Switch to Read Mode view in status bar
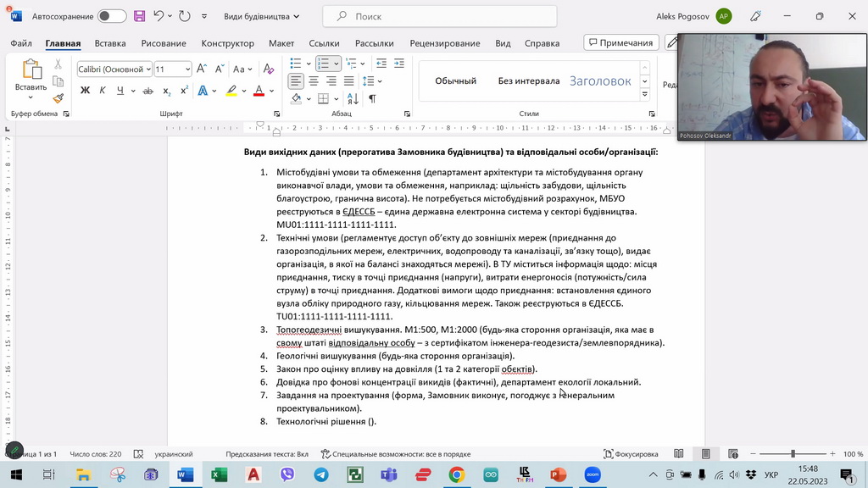 tap(679, 454)
